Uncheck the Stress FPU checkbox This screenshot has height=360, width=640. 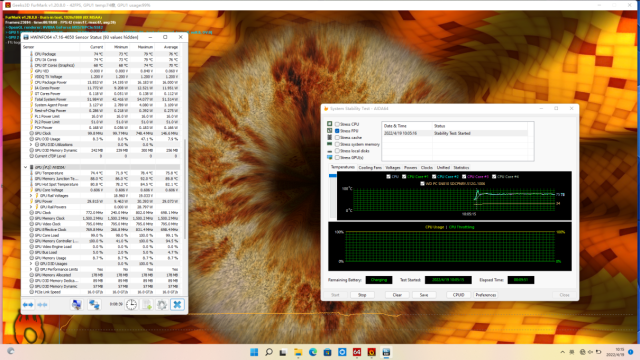(x=337, y=131)
